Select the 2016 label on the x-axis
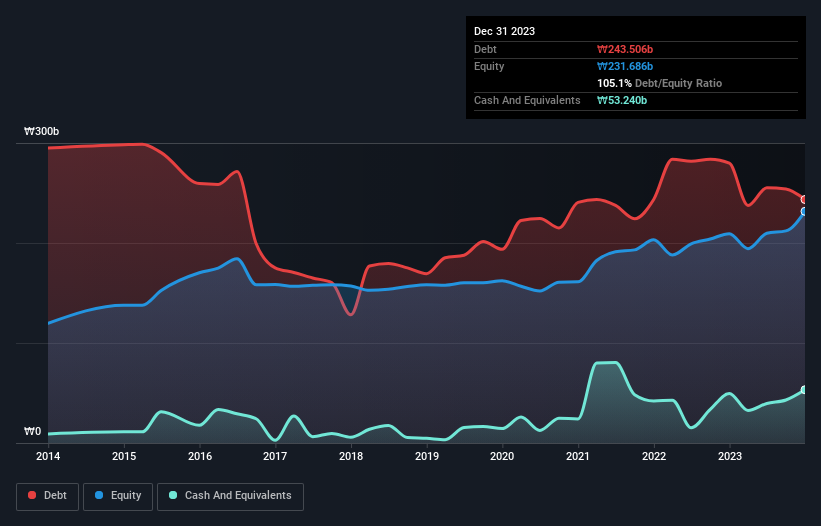The height and width of the screenshot is (526, 821). (x=200, y=456)
